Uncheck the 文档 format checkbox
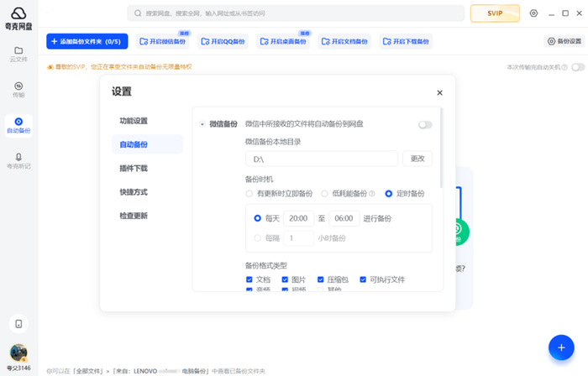Image resolution: width=588 pixels, height=376 pixels. tap(249, 279)
